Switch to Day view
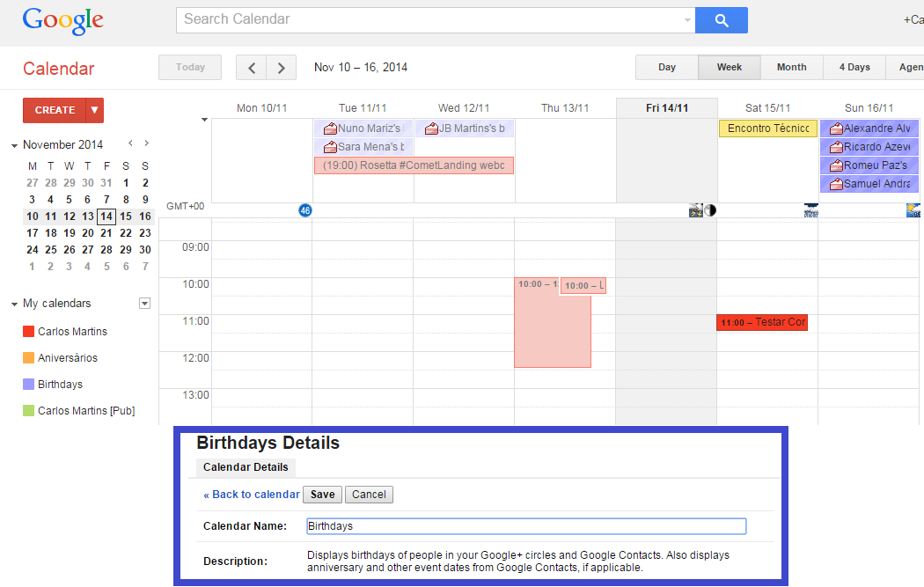 point(667,67)
